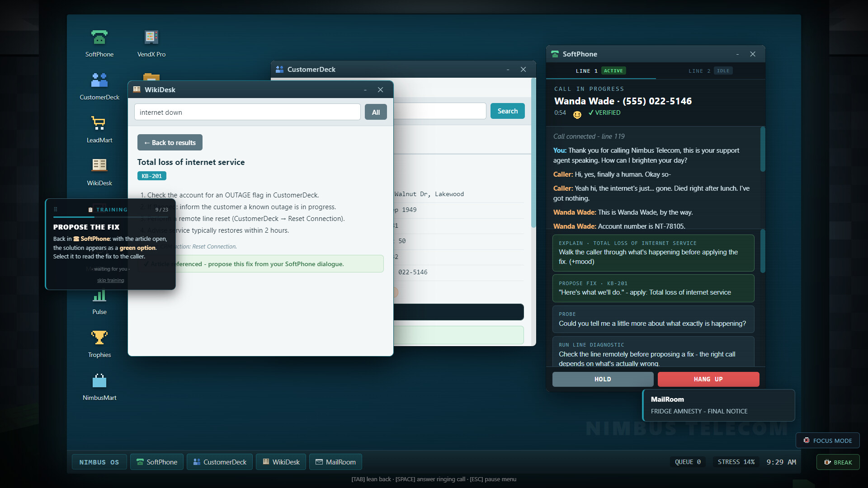
Task: Click the All filter button in WikiDesk
Action: [x=376, y=112]
